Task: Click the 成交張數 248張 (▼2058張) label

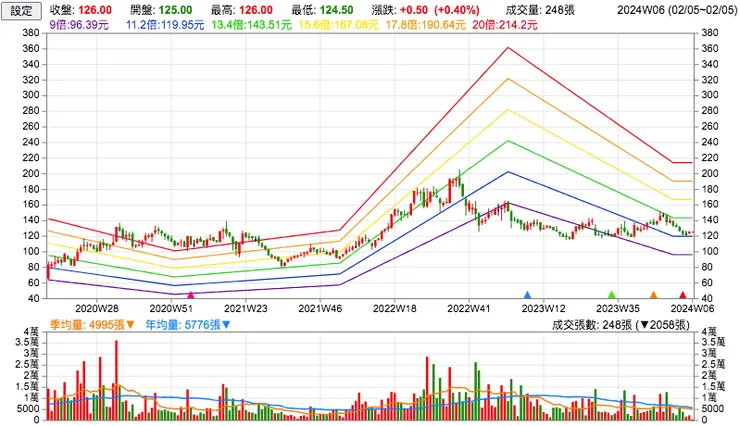Action: [x=621, y=325]
